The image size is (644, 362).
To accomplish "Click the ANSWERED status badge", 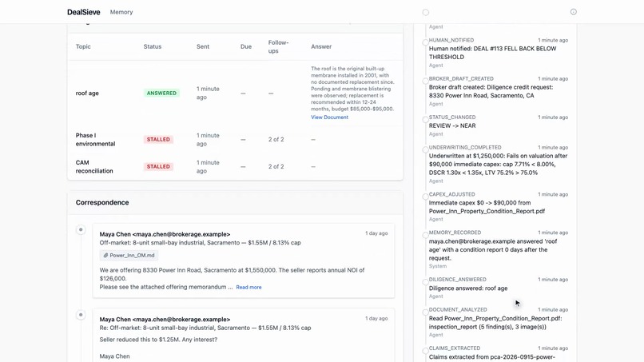I will pos(161,93).
